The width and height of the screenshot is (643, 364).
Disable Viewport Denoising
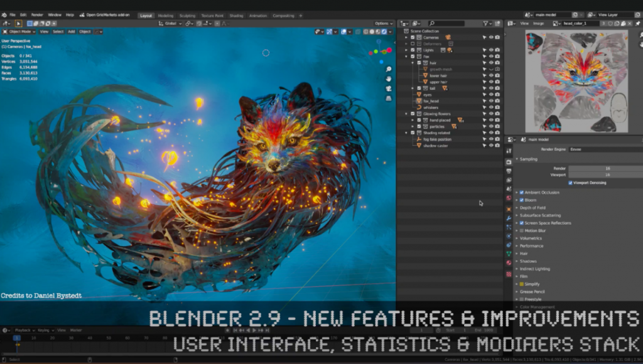click(x=570, y=183)
